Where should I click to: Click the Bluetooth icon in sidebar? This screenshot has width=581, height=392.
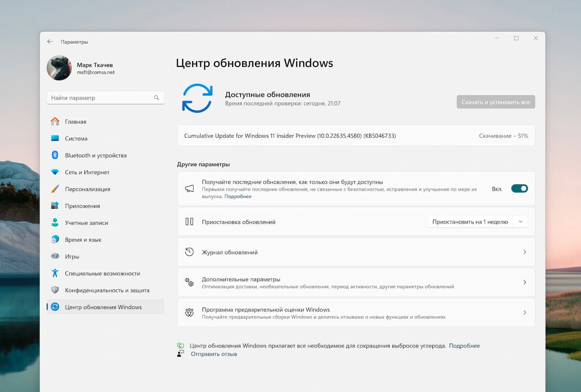tap(55, 155)
